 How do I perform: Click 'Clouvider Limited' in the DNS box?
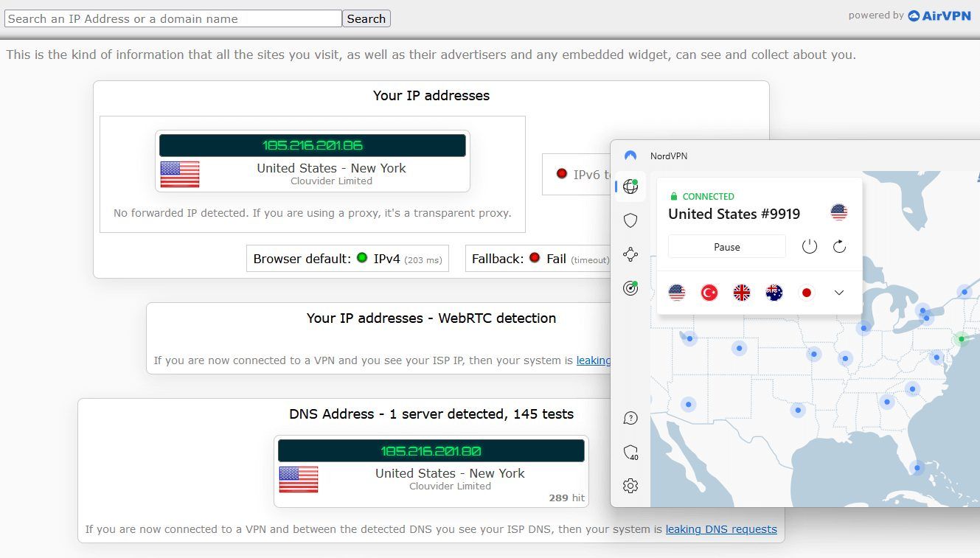pyautogui.click(x=451, y=486)
